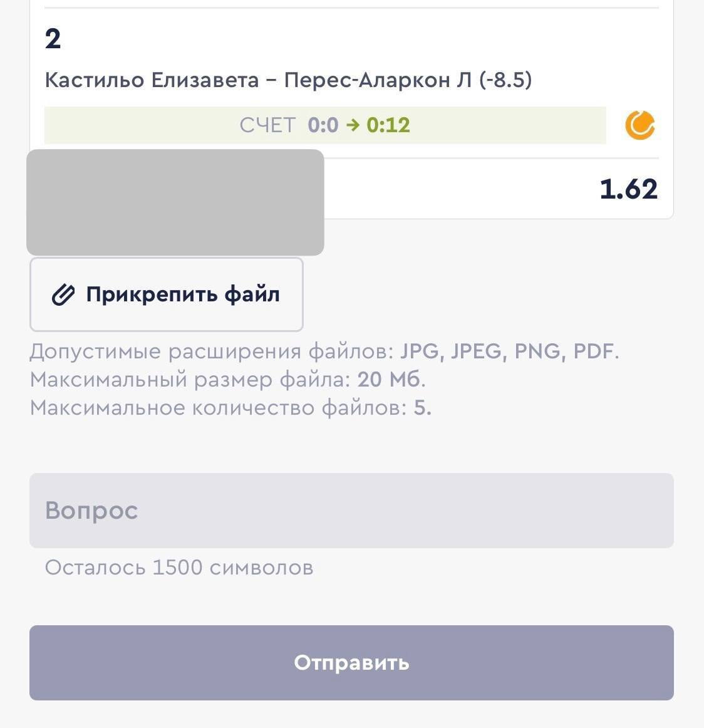Click the "Осталось 1500 символов" counter
Viewport: 704px width, 728px height.
click(x=179, y=568)
